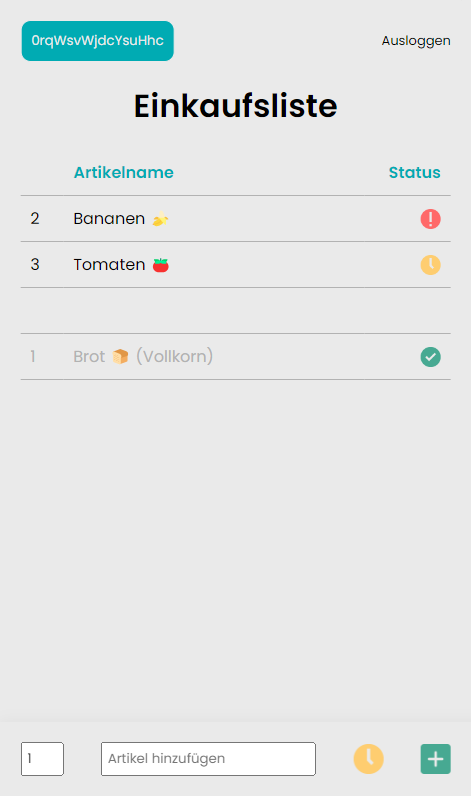Click the tomato emoji next to Tomaten
471x796 pixels.
coord(161,265)
